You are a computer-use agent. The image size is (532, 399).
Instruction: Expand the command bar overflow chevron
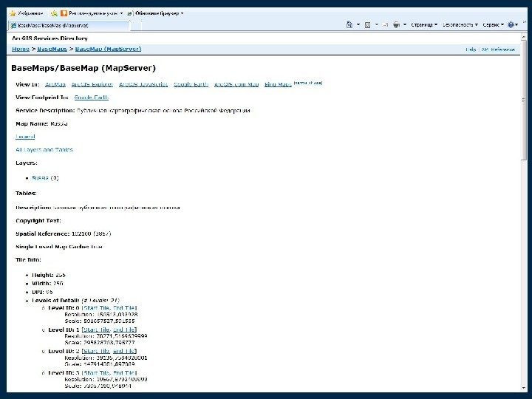pyautogui.click(x=524, y=22)
